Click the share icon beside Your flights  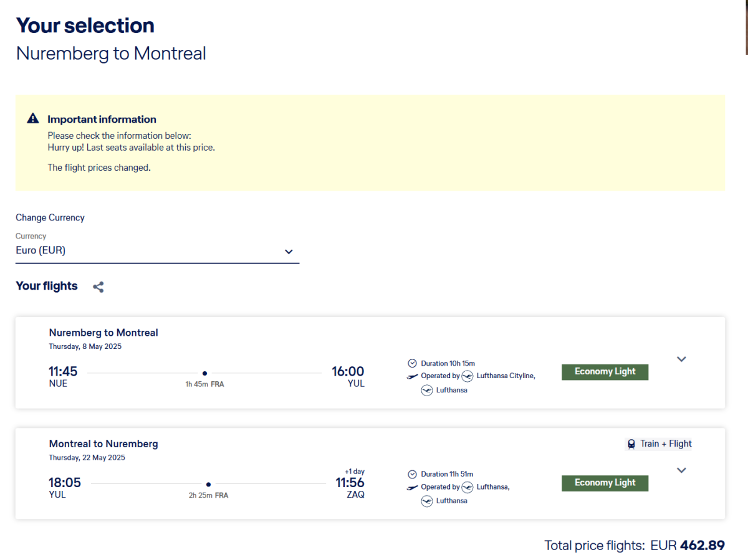(x=98, y=287)
